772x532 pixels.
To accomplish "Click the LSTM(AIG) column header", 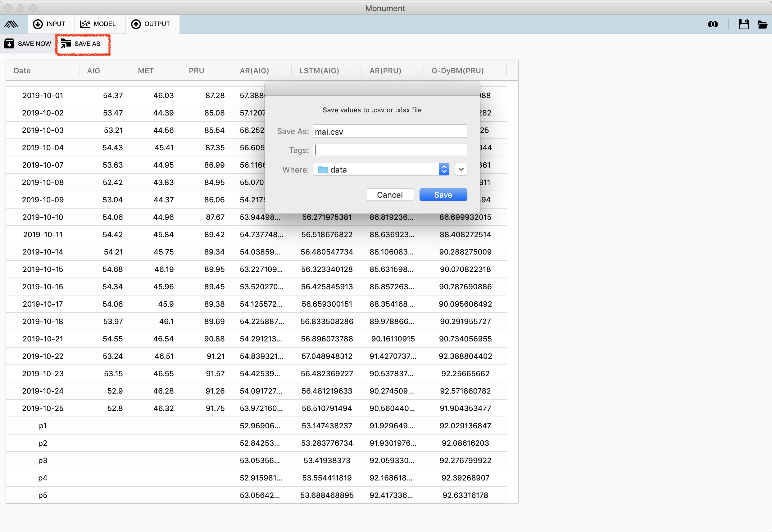I will (319, 71).
